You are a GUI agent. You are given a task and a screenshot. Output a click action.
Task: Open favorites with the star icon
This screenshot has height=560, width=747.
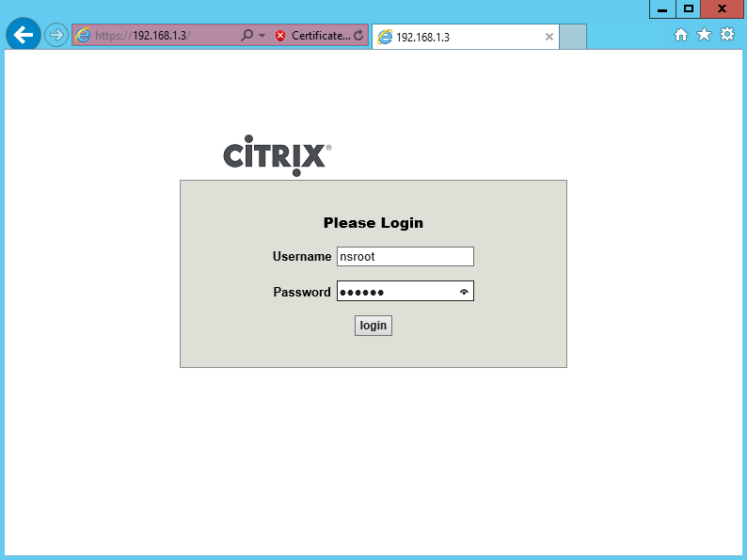pyautogui.click(x=704, y=34)
